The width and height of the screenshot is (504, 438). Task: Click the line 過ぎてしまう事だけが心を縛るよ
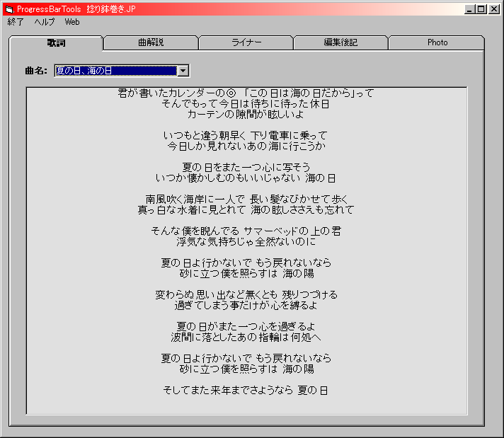coord(246,305)
